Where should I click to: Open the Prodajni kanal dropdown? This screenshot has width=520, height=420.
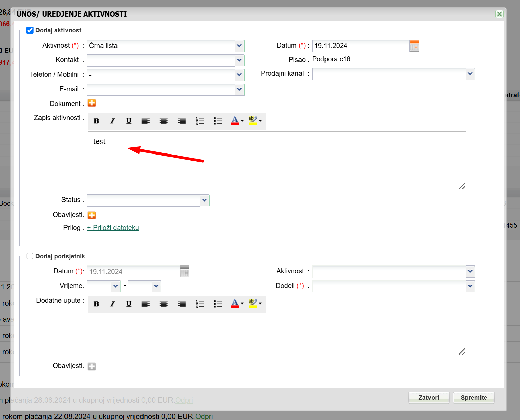tap(470, 74)
